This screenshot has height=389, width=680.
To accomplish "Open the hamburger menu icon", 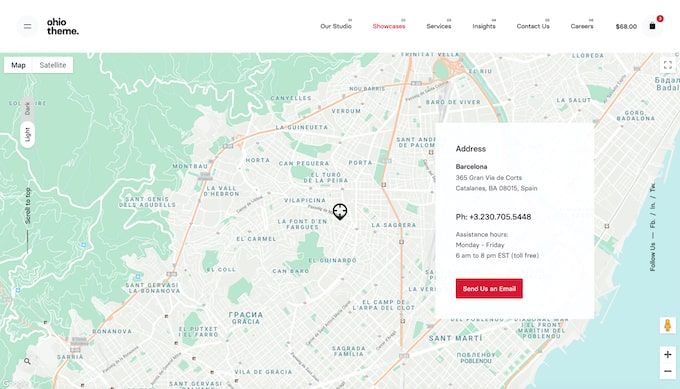I will tap(27, 26).
